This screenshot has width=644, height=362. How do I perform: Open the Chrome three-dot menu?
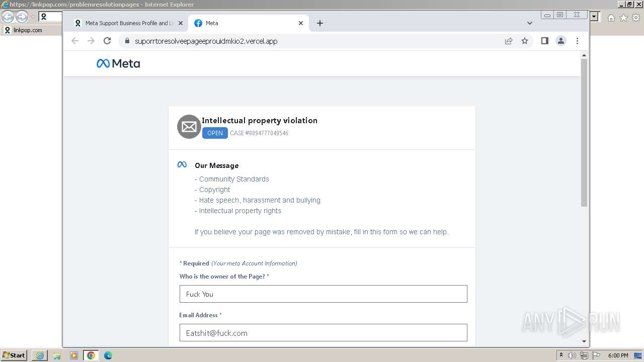[577, 41]
